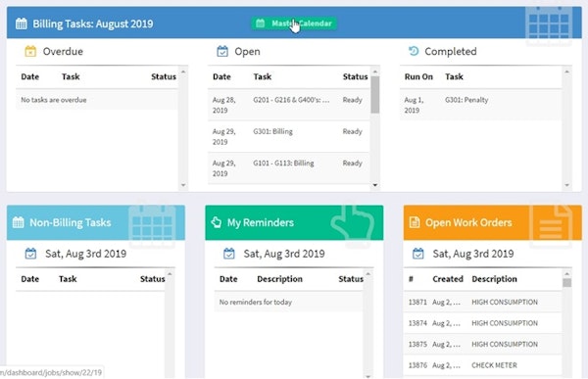Click Description column header in My Reminders

(x=279, y=279)
